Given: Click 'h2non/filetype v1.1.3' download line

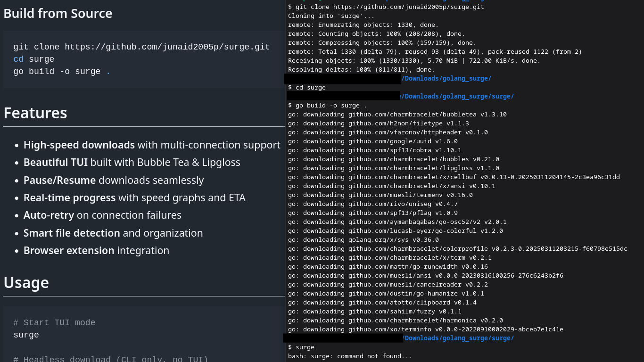Looking at the screenshot, I should tap(379, 123).
